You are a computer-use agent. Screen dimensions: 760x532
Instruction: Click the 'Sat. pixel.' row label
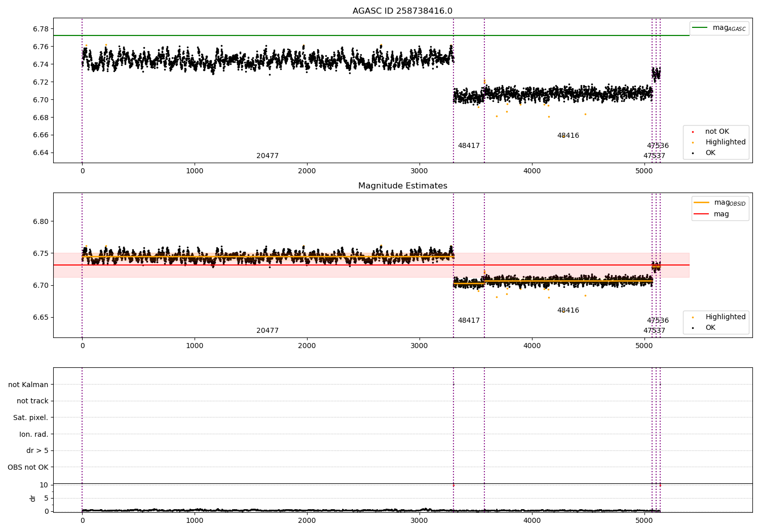31,417
